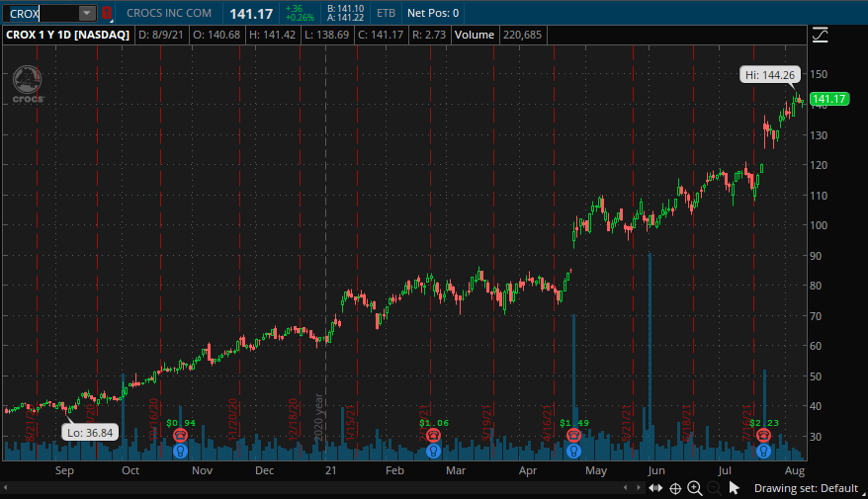Click the earnings phone icon under $0.94
The image size is (868, 499).
pos(180,436)
